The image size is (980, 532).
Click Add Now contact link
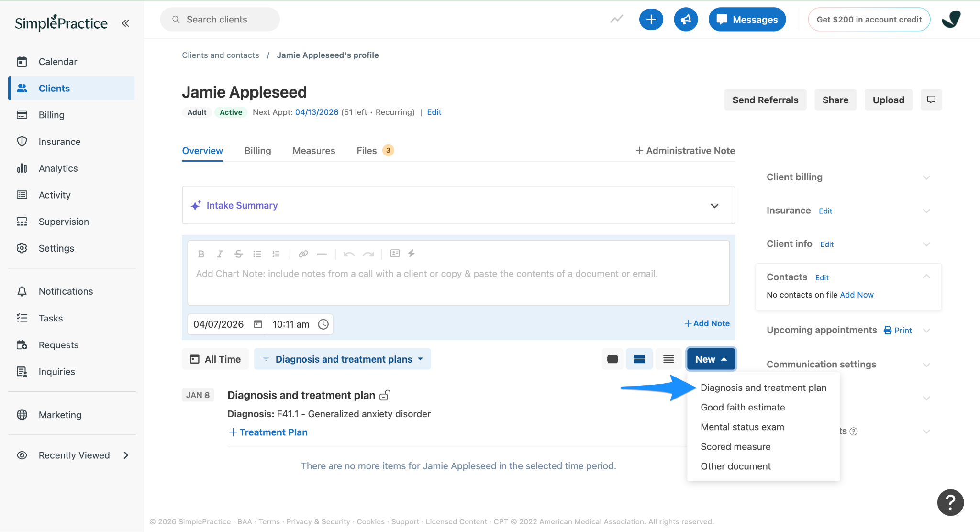[x=857, y=295]
